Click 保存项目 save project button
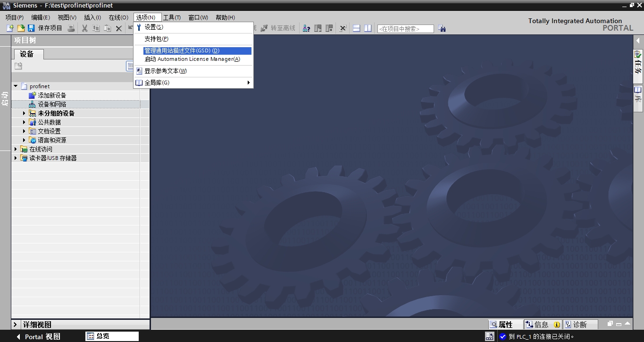Screen dimensions: 644x342 coord(45,28)
